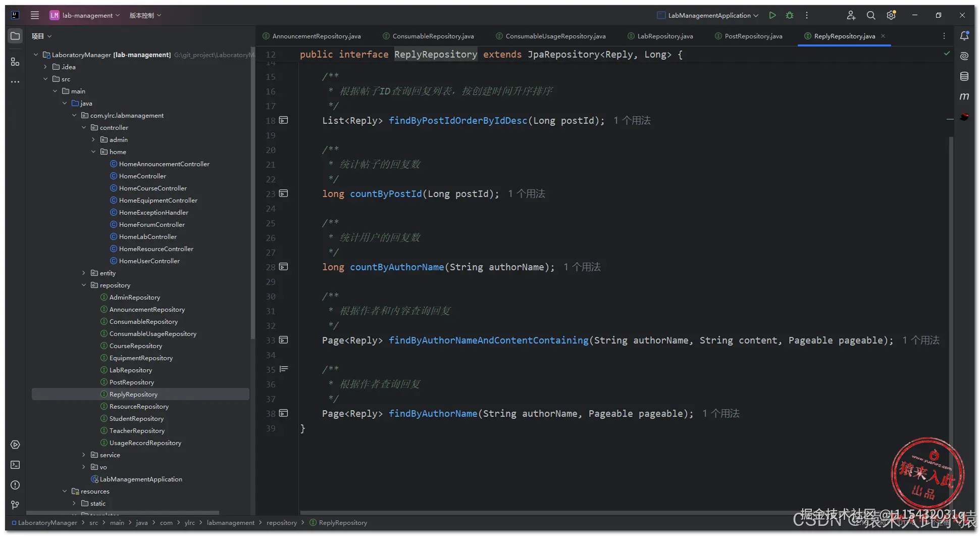
Task: Show usages hint for countByPostId
Action: pos(527,193)
